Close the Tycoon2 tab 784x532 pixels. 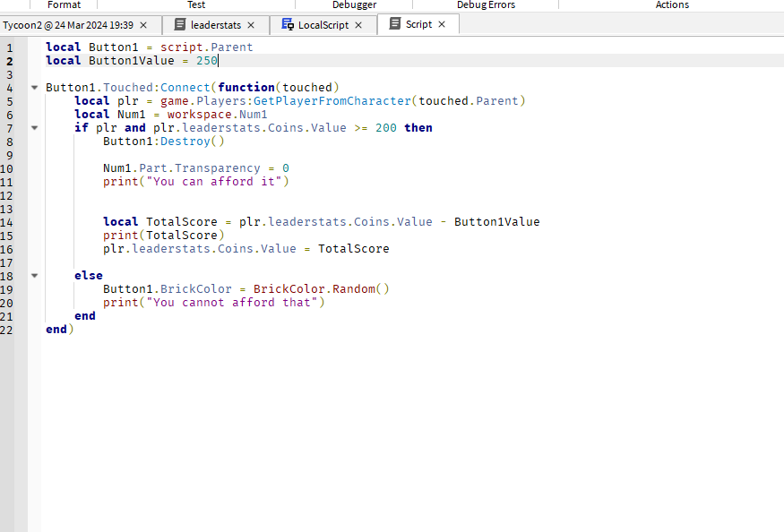pyautogui.click(x=143, y=25)
